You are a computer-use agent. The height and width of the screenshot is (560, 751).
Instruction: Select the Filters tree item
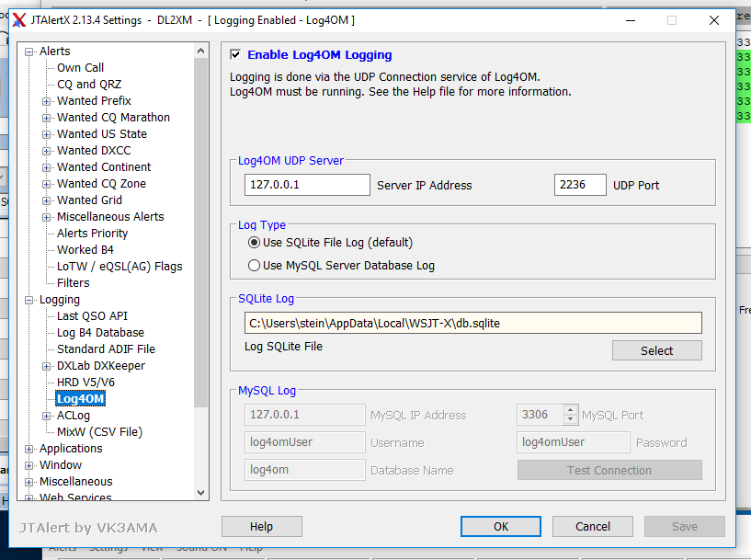coord(74,282)
